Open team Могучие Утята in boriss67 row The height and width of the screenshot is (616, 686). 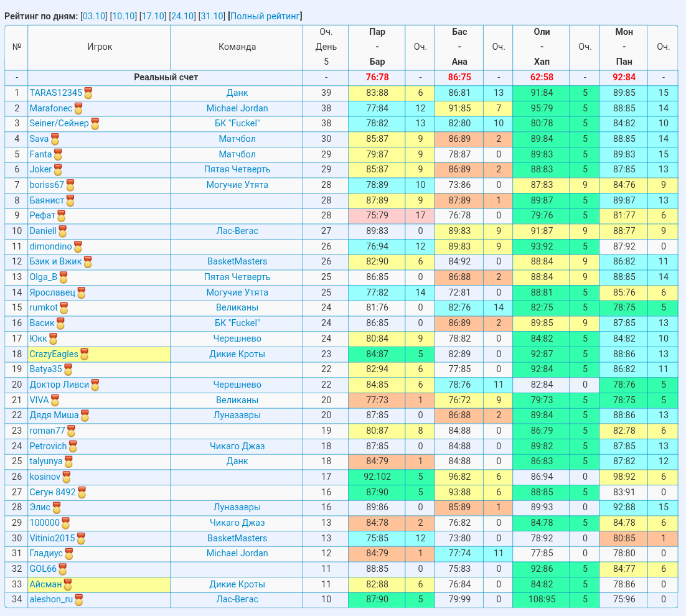coord(237,185)
